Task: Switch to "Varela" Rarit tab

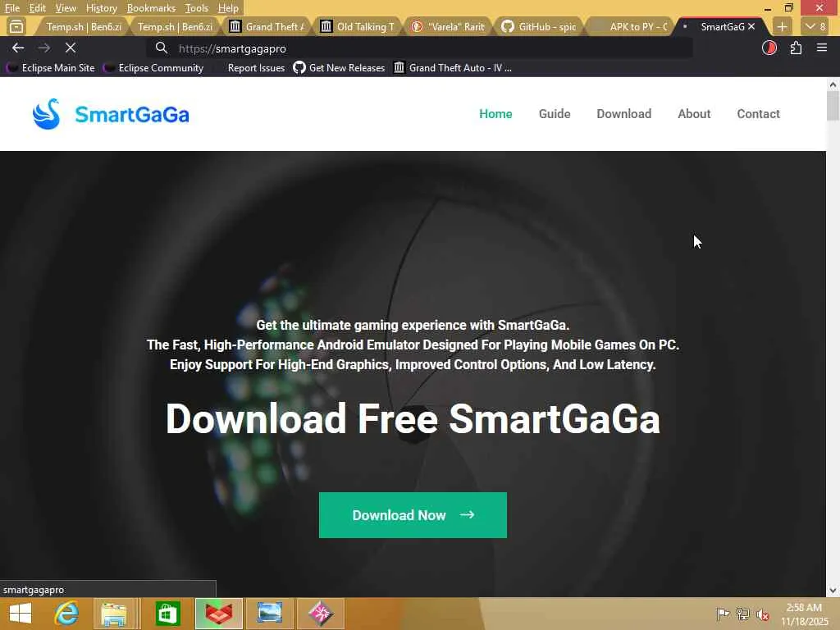Action: tap(449, 26)
